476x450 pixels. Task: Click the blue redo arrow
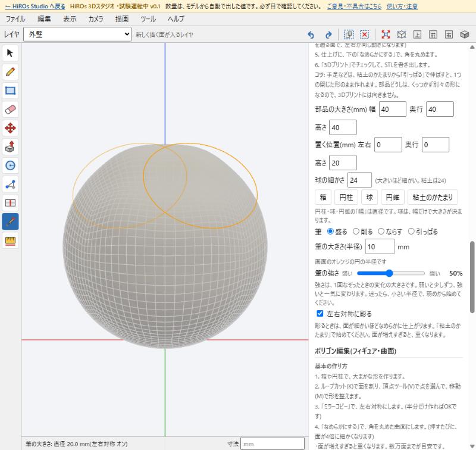(x=328, y=35)
